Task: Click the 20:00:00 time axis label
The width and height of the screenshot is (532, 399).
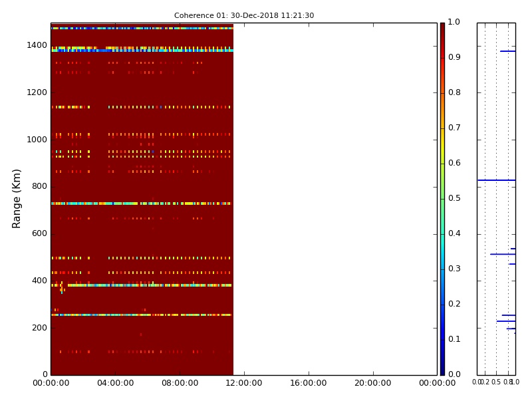Action: [373, 383]
